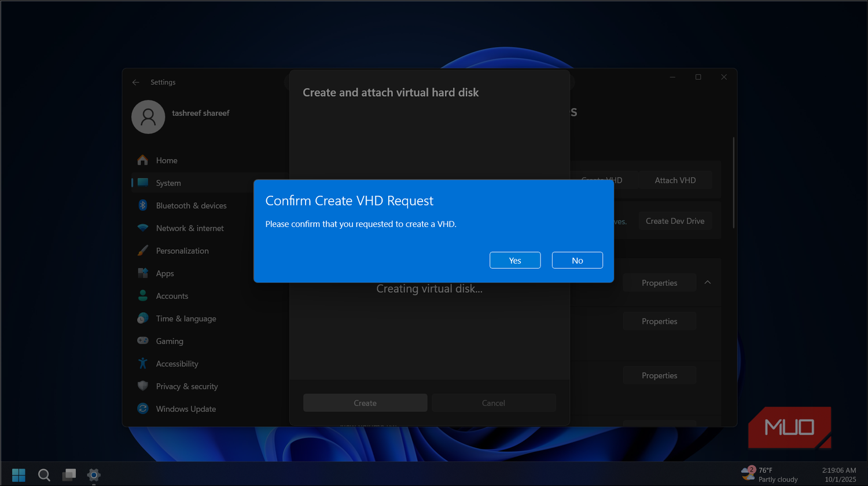Click 'Confirm Create VHD Request' heading
868x486 pixels.
point(349,201)
